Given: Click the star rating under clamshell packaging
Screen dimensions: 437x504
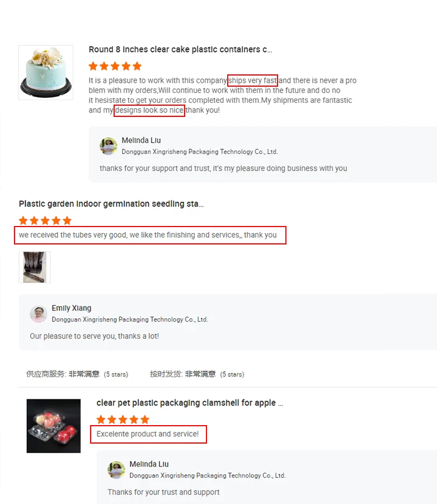Looking at the screenshot, I should pos(123,420).
